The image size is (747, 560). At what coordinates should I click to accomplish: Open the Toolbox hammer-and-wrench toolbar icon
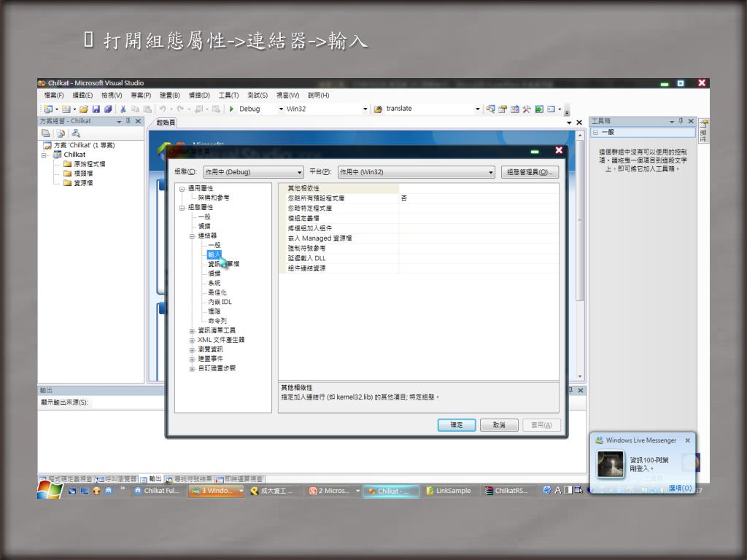(x=527, y=109)
